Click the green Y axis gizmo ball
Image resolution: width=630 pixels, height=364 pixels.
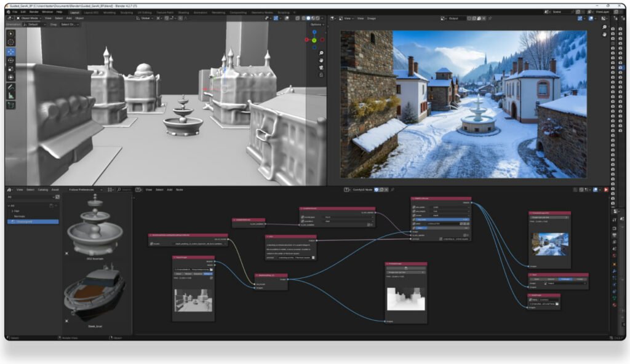click(x=314, y=40)
